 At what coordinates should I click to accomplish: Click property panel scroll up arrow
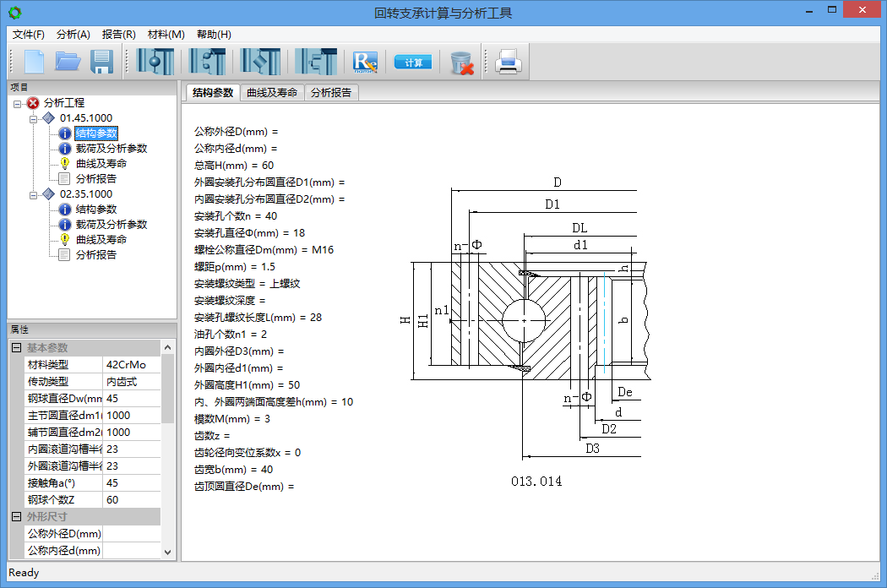(167, 347)
